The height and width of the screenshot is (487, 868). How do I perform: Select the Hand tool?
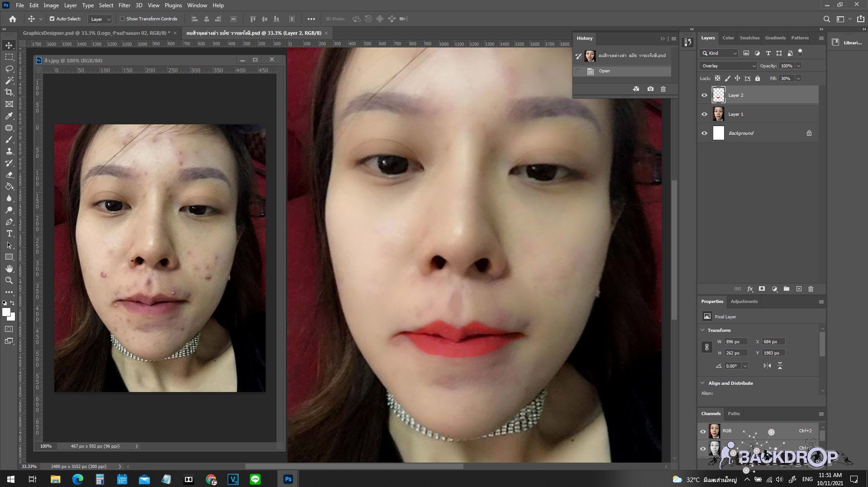coord(9,269)
